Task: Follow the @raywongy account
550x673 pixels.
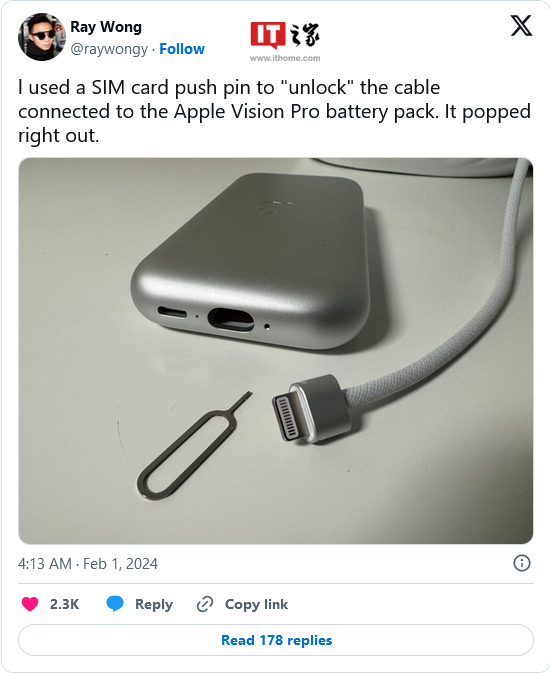Action: tap(182, 49)
